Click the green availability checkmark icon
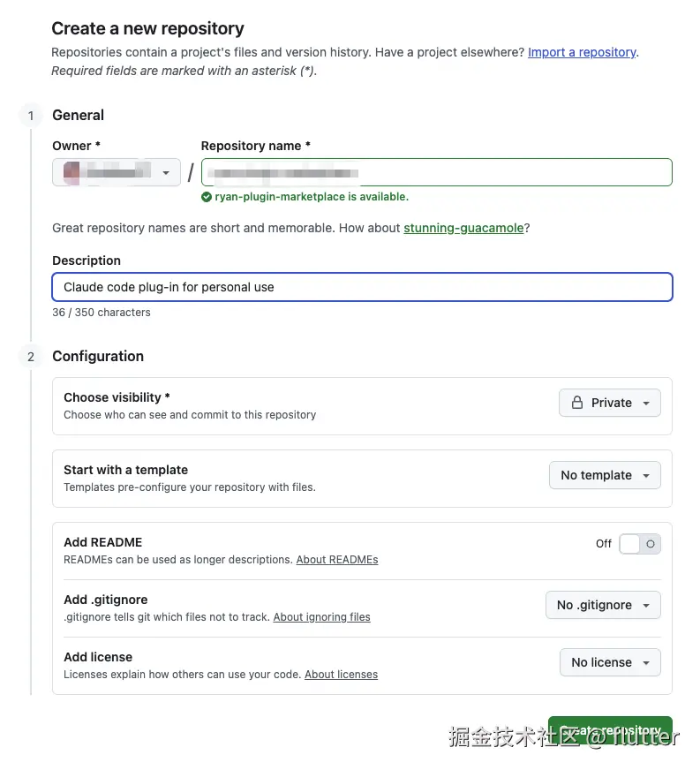Image resolution: width=700 pixels, height=770 pixels. click(206, 197)
